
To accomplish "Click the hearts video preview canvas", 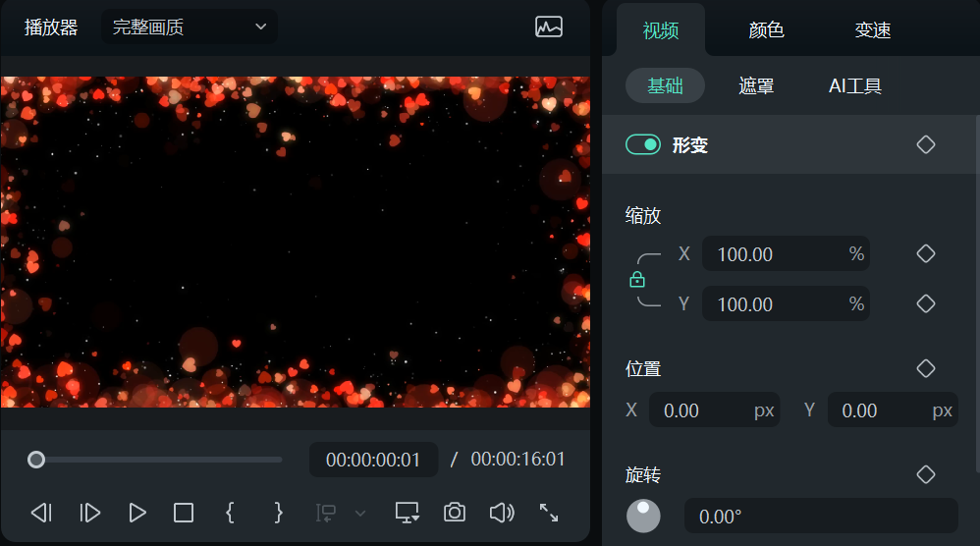I will [x=295, y=242].
